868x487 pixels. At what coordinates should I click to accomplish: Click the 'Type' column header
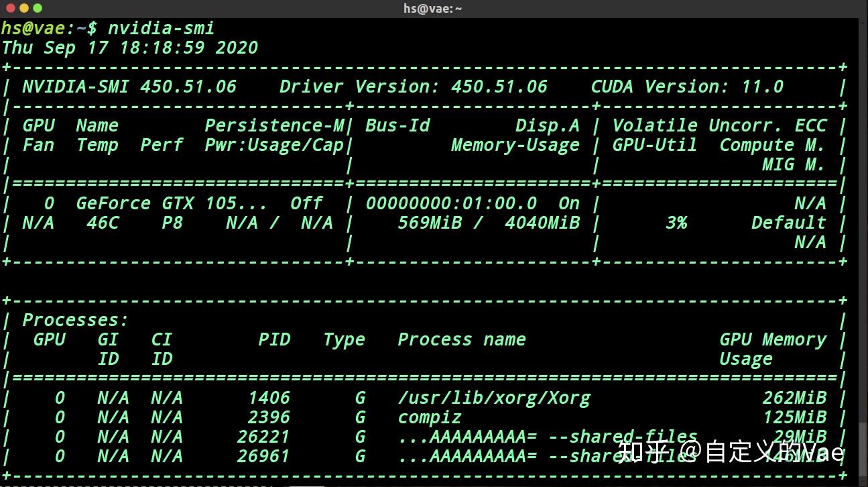pos(344,340)
